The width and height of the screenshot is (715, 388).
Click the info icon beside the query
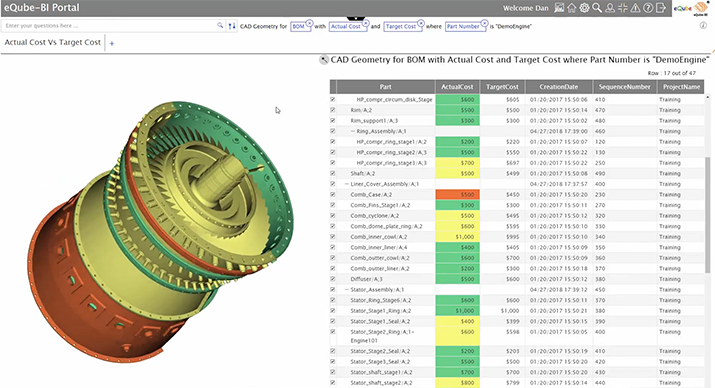pyautogui.click(x=703, y=26)
